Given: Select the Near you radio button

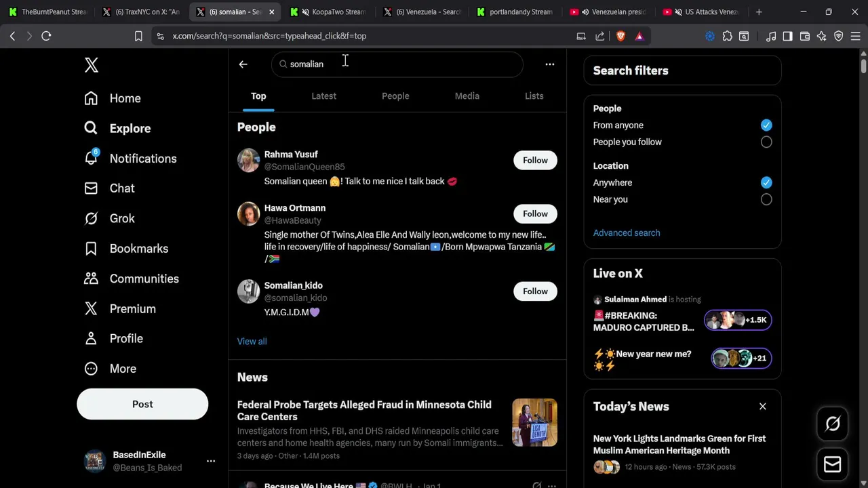Looking at the screenshot, I should (x=766, y=199).
